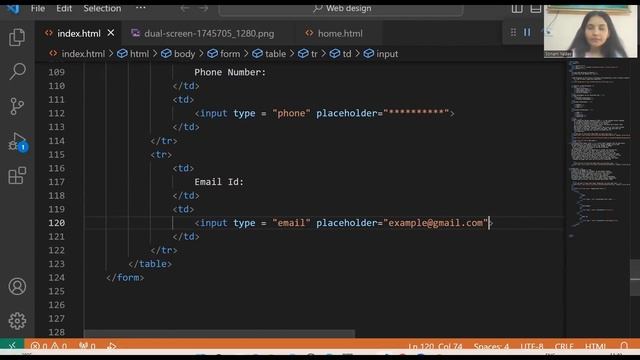The width and height of the screenshot is (640, 360).
Task: Click line number 120 in gutter
Action: click(56, 223)
